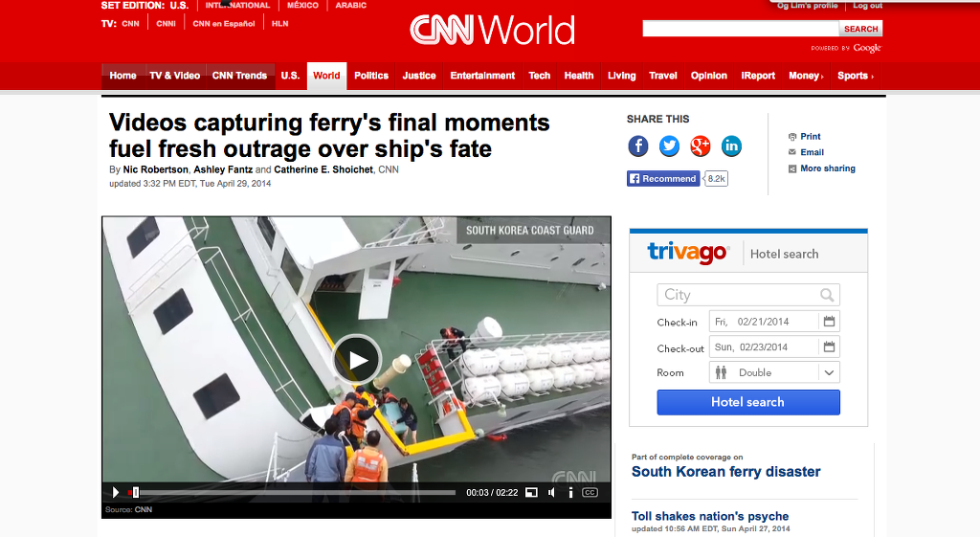This screenshot has width=980, height=537.
Task: Click the Print icon link
Action: pos(792,136)
